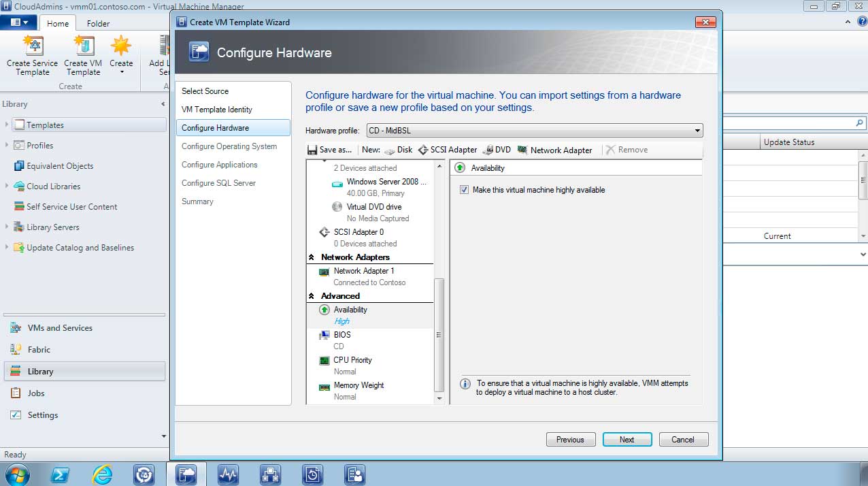Add a new SCSI Adapter
The image size is (868, 486).
[448, 150]
